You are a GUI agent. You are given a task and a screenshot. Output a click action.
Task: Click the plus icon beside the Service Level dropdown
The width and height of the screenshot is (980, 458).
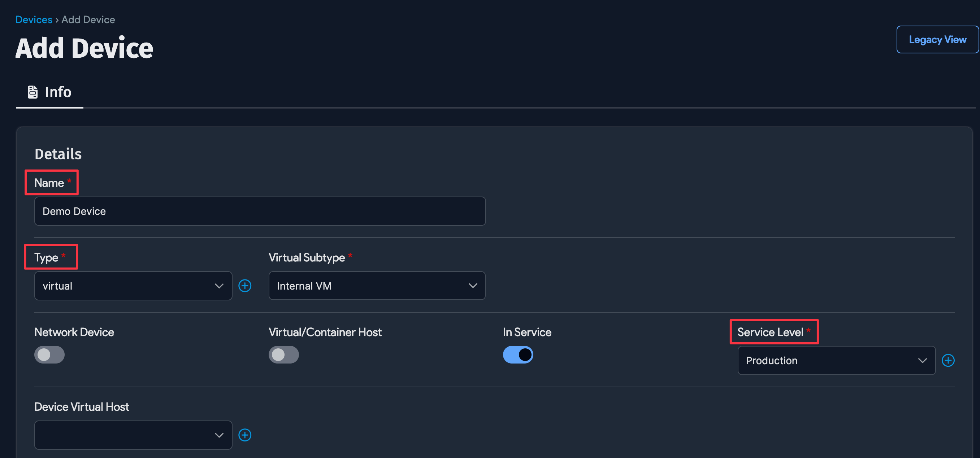coord(949,360)
